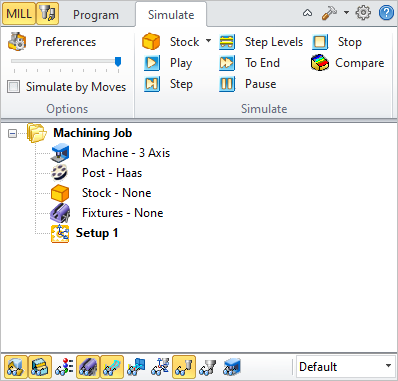Toggle tool holder visibility in bottom bar
The image size is (398, 381).
(x=208, y=367)
